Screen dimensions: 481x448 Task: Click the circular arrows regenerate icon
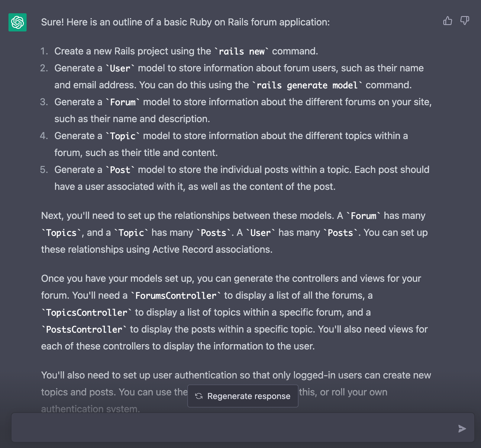click(x=199, y=396)
